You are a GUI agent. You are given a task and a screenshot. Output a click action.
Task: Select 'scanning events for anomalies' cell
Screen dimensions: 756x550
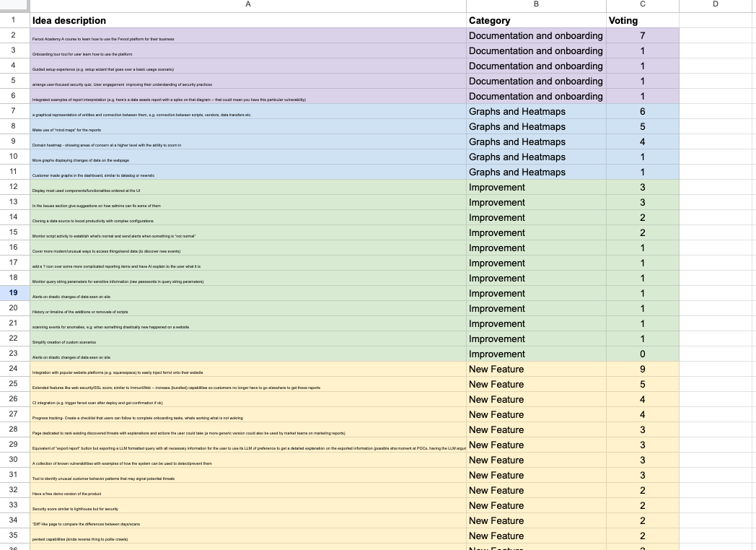pos(248,324)
